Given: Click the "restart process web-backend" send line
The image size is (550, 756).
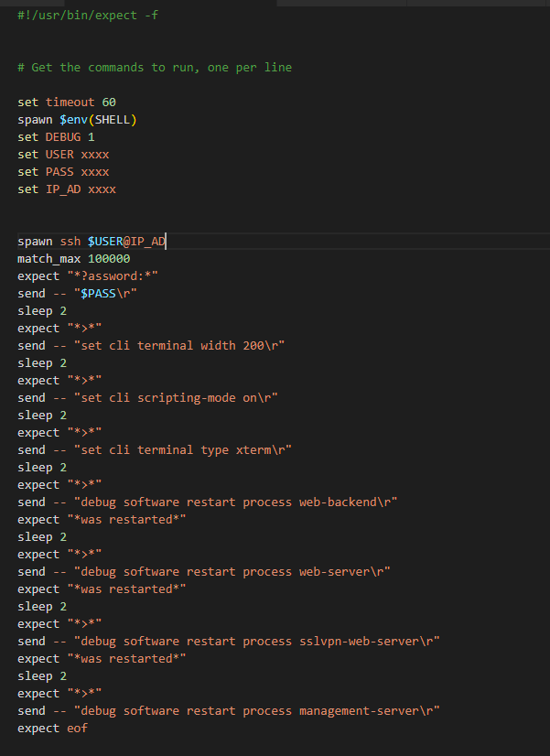Looking at the screenshot, I should tap(207, 502).
